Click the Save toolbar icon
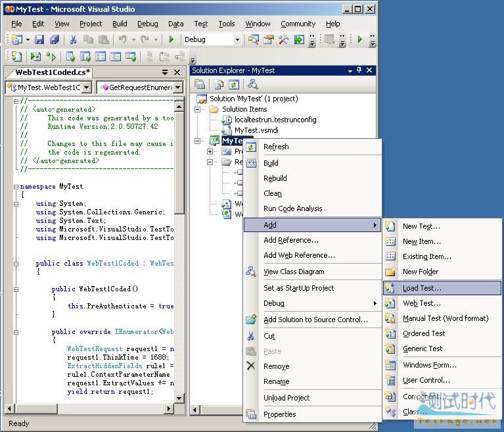This screenshot has width=504, height=432. (39, 40)
